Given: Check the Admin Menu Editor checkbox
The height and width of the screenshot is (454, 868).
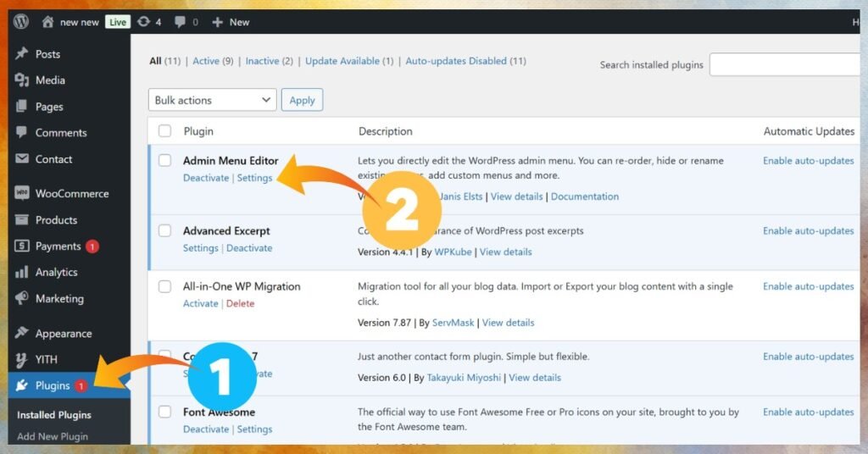Looking at the screenshot, I should pyautogui.click(x=164, y=160).
